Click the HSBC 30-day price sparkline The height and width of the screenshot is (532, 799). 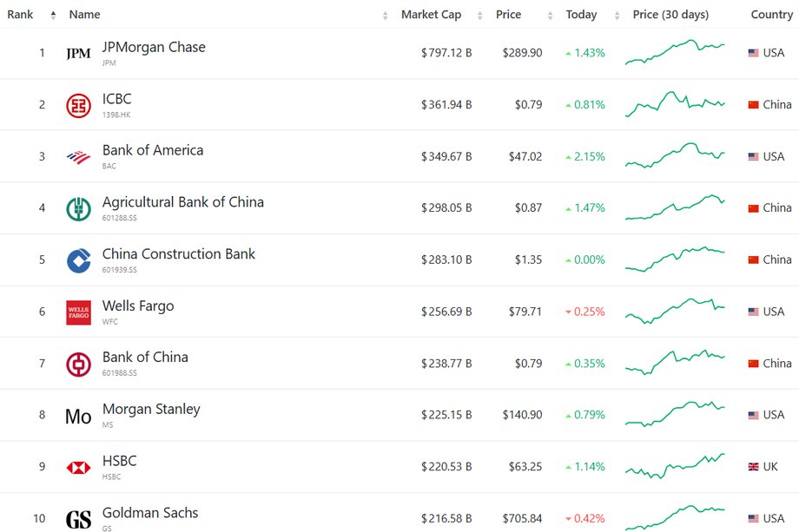tap(675, 466)
